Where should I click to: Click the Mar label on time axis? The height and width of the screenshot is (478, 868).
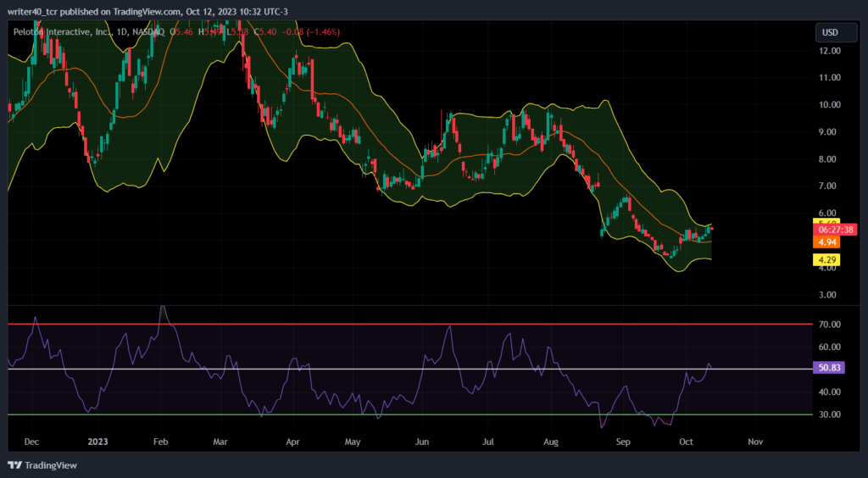[x=220, y=442]
